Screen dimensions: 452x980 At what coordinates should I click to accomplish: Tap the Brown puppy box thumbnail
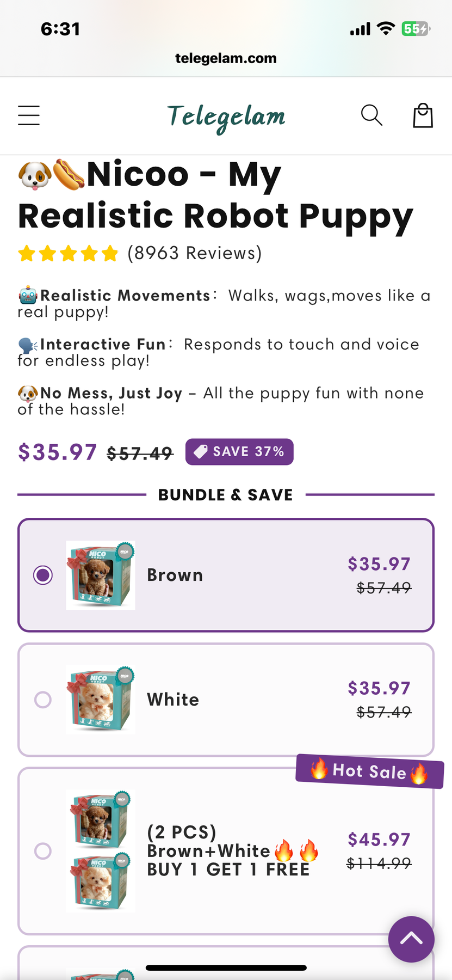[101, 575]
